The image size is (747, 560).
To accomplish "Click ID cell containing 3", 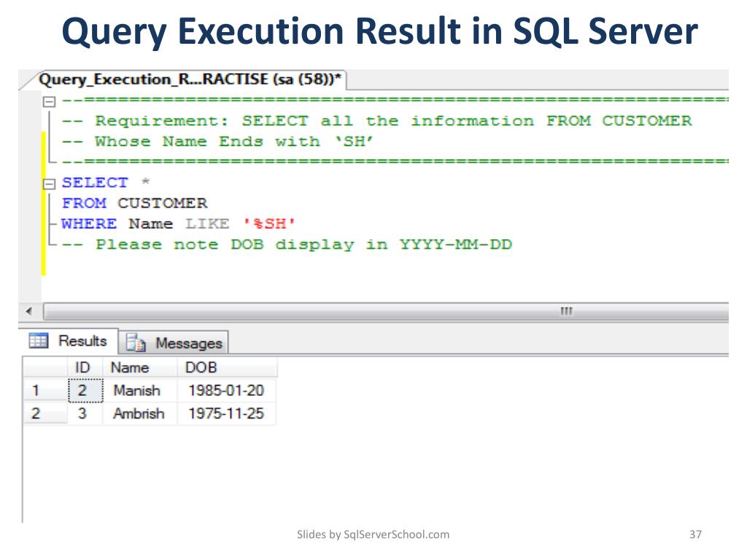I will tap(85, 413).
